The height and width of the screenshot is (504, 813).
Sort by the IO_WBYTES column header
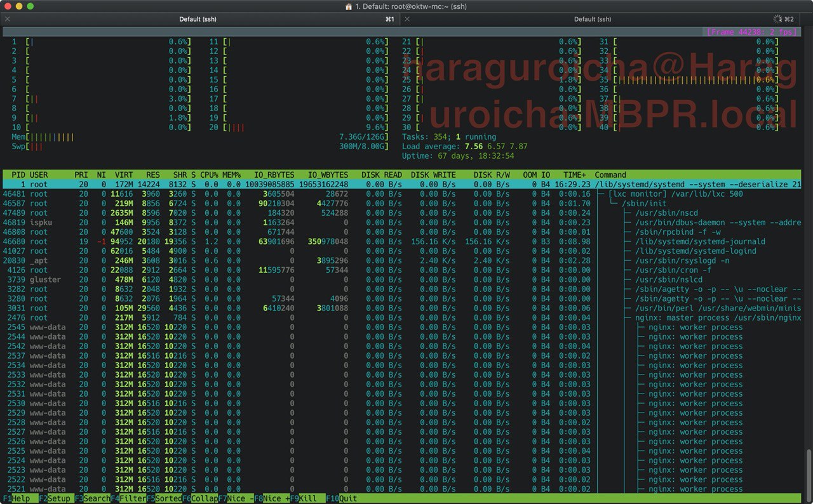pos(328,175)
